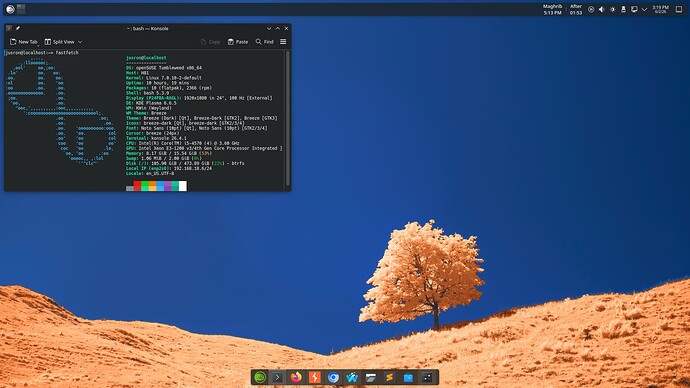Click the fastfetch command prompt line
690x388 pixels.
click(42, 53)
